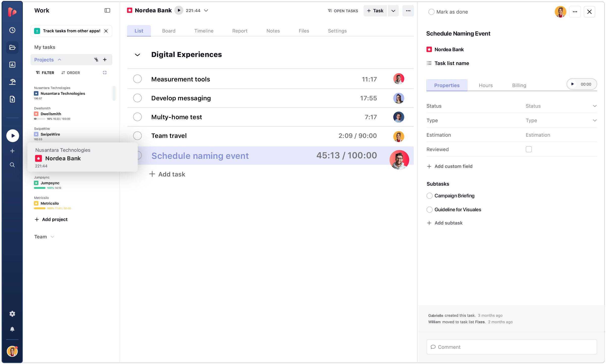Select the Projects folder icon in sidebar
The height and width of the screenshot is (364, 606).
(x=12, y=47)
